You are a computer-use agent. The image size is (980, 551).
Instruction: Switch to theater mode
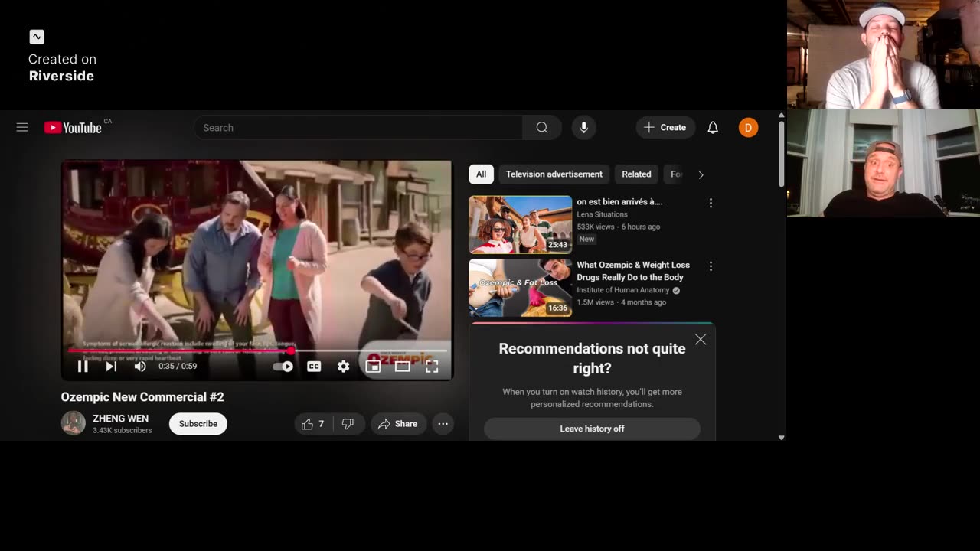403,367
